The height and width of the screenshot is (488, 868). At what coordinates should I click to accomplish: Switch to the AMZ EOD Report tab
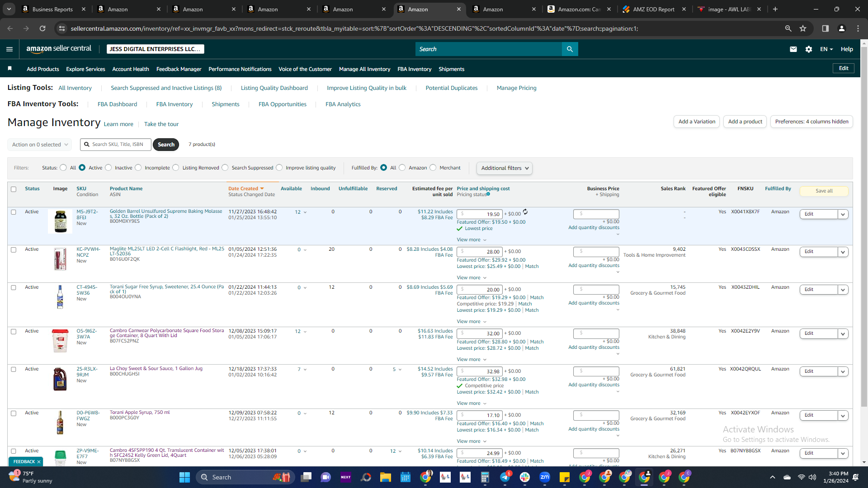click(655, 9)
